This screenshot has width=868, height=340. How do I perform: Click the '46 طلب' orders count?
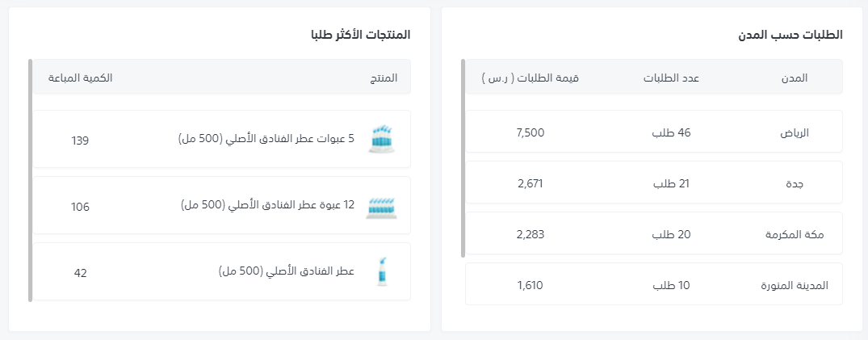coord(671,132)
